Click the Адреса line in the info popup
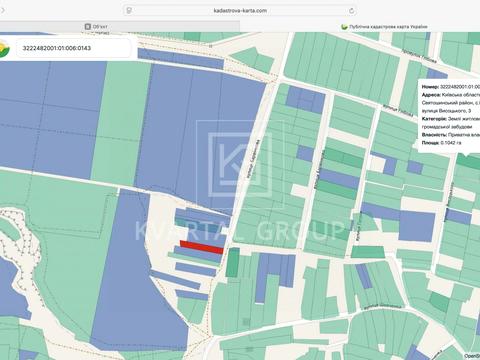Screen dimensions: 480x360 coord(451,103)
